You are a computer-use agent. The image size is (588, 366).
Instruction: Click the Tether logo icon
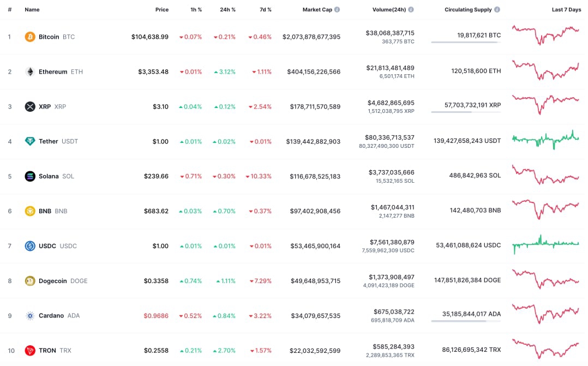tap(30, 141)
